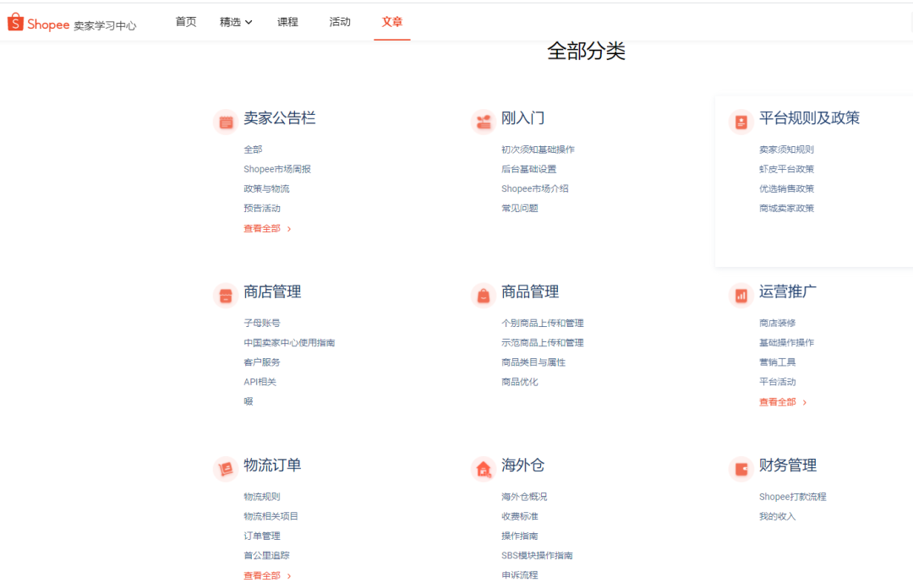
Task: Open 虾皮平台政策 link
Action: tap(786, 170)
